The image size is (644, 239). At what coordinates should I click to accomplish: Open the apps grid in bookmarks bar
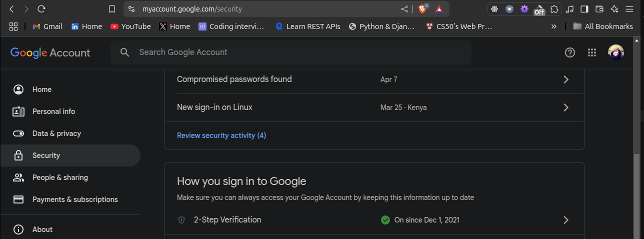coord(13,26)
